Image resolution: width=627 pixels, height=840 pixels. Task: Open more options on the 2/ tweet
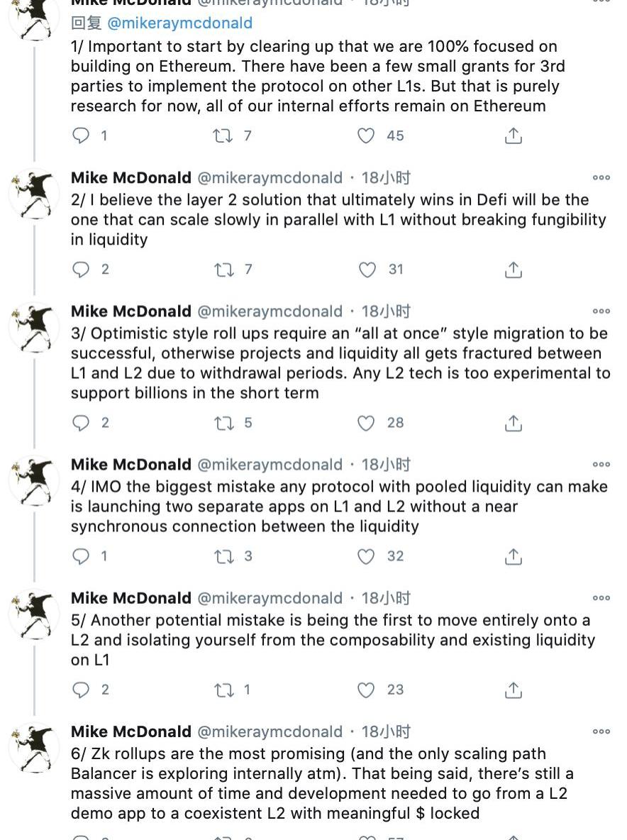pos(601,178)
